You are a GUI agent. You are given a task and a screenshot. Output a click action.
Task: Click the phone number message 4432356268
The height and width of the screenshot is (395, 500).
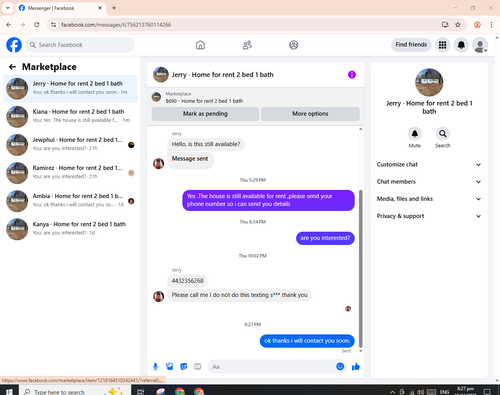(187, 281)
